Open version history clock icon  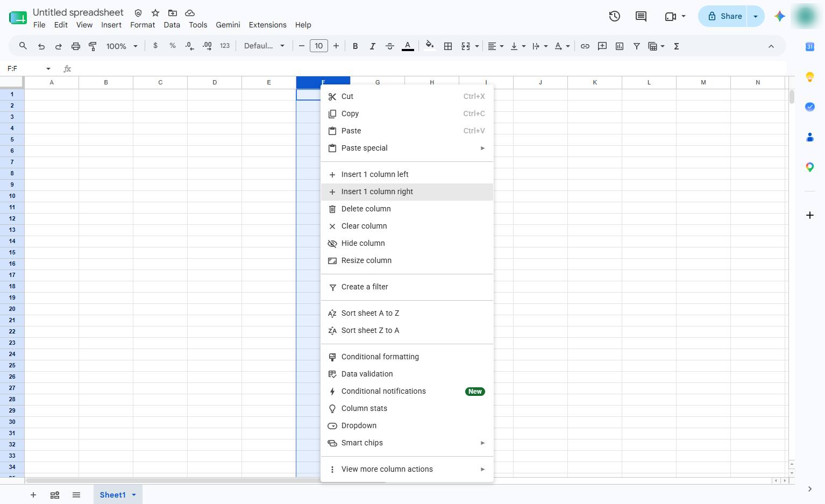pos(615,16)
